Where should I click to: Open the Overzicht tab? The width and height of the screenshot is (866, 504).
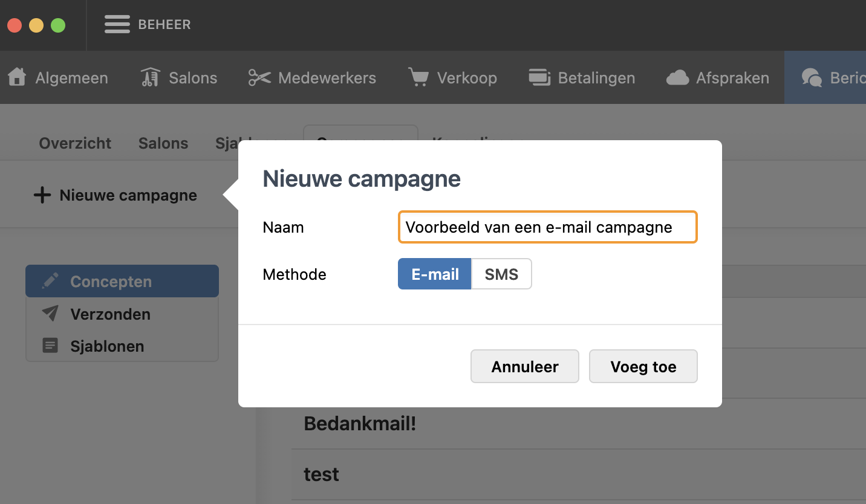pyautogui.click(x=75, y=143)
